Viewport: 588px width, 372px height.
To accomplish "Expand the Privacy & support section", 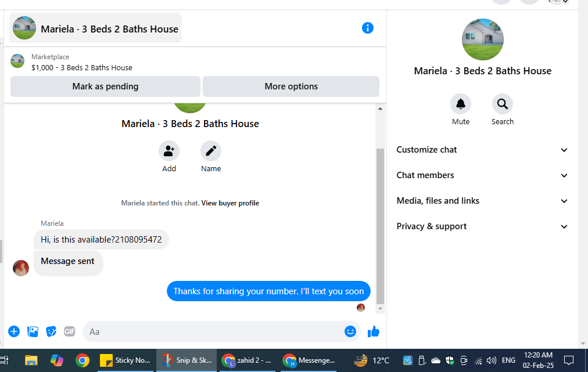I will (x=482, y=226).
